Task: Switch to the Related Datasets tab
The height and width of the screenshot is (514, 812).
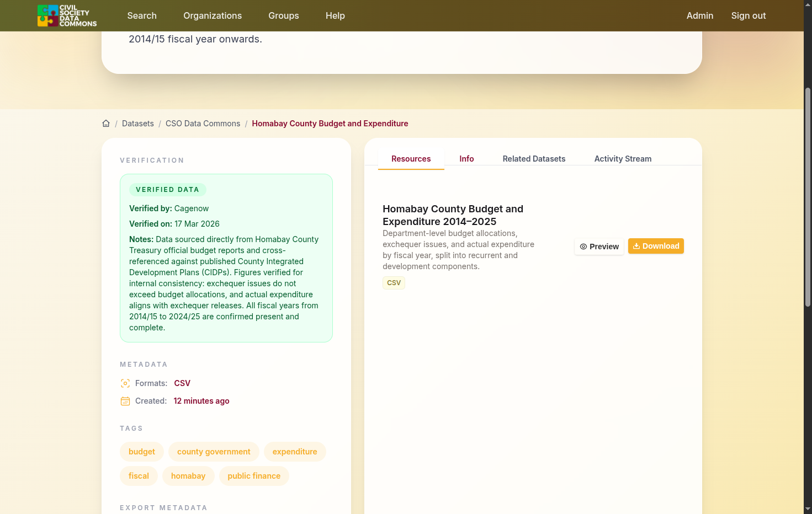Action: (534, 159)
